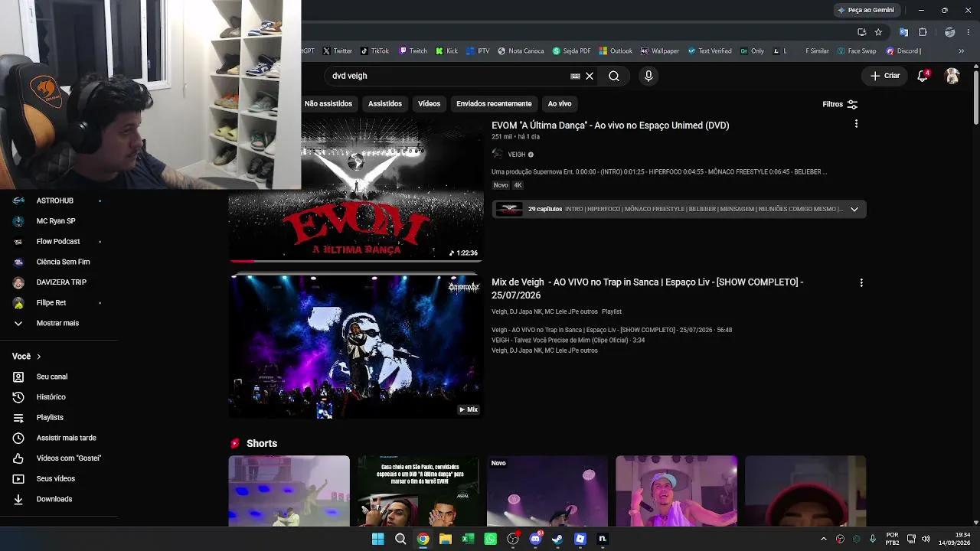980x551 pixels.
Task: Open the account avatar menu
Action: [952, 76]
